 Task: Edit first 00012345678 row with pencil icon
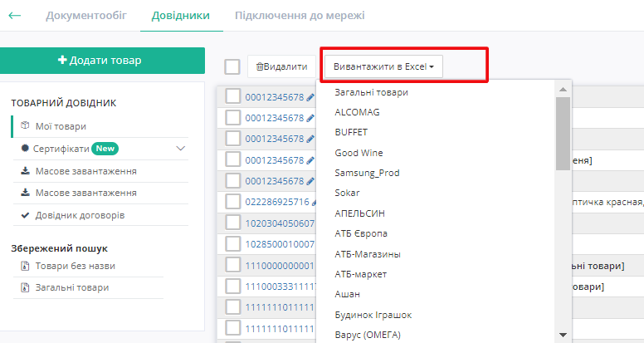[x=310, y=97]
